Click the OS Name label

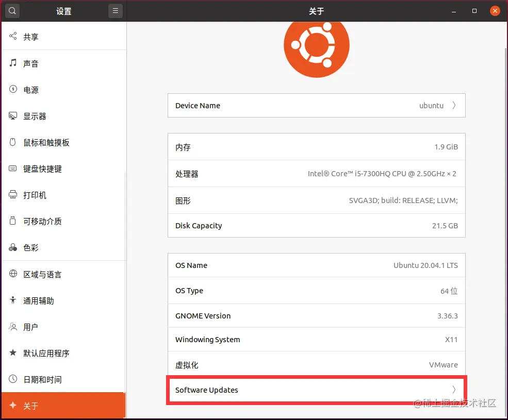[191, 265]
